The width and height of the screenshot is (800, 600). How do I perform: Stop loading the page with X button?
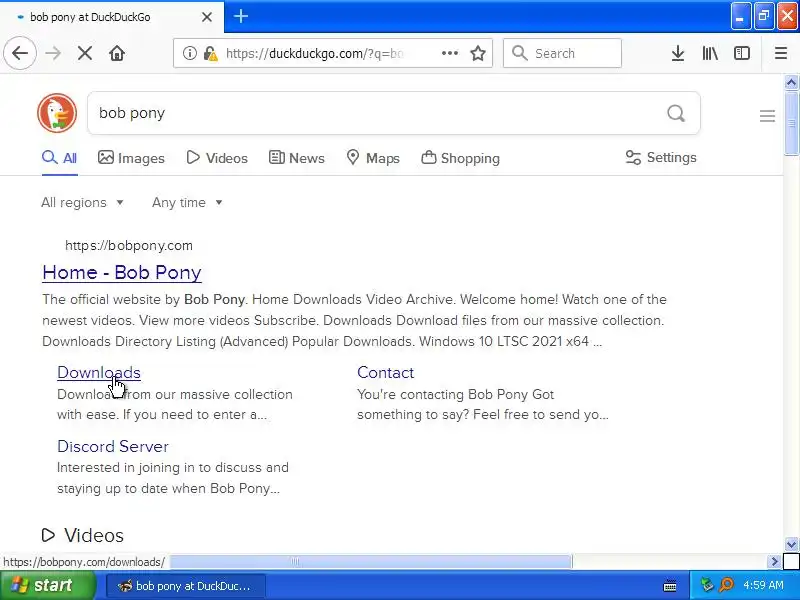click(85, 53)
